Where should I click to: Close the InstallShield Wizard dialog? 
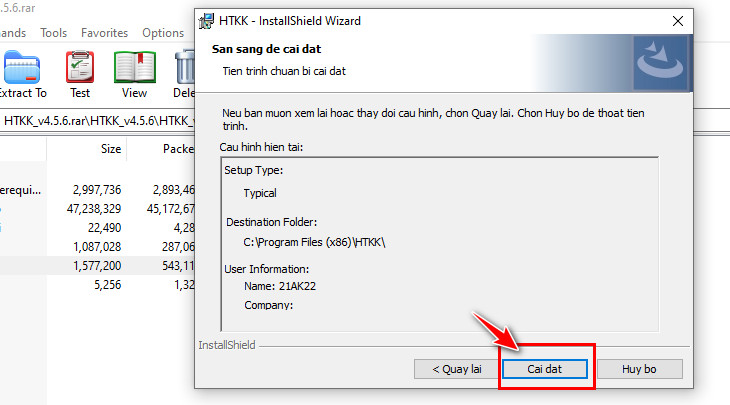[678, 21]
